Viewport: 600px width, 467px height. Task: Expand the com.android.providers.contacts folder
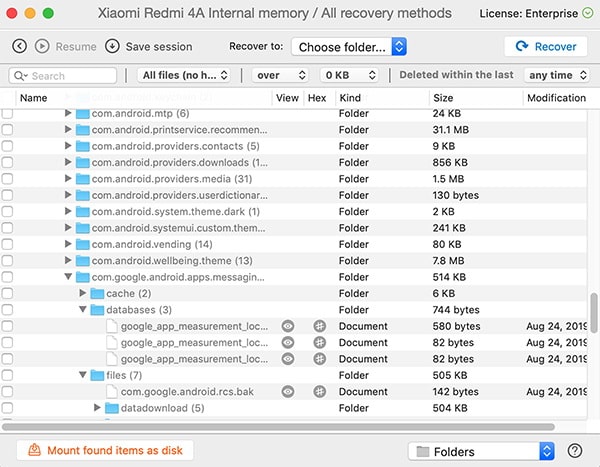[68, 145]
